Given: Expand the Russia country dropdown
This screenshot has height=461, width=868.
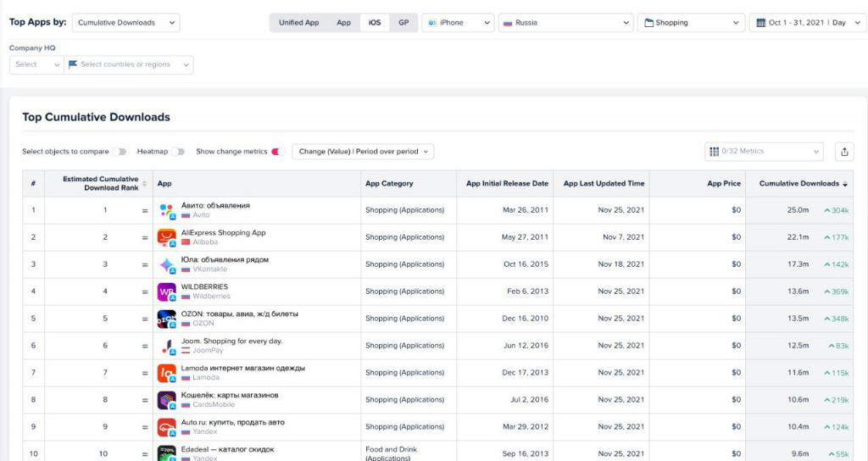Looking at the screenshot, I should click(565, 23).
